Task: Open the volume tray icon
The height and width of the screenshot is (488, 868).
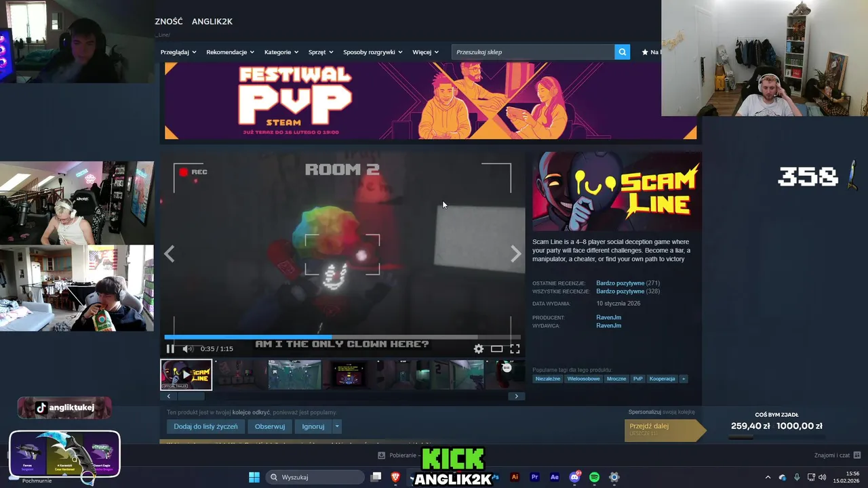Action: point(823,477)
